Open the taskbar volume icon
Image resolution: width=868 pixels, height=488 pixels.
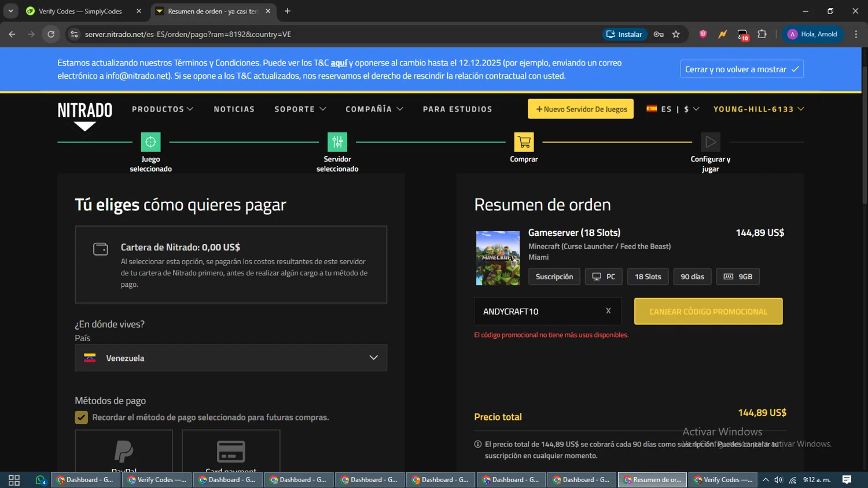point(778,480)
